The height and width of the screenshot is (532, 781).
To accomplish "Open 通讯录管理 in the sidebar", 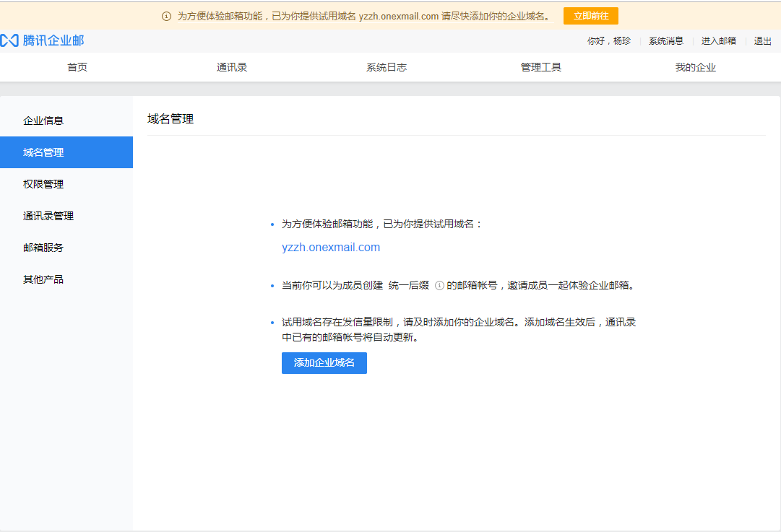I will pos(66,216).
